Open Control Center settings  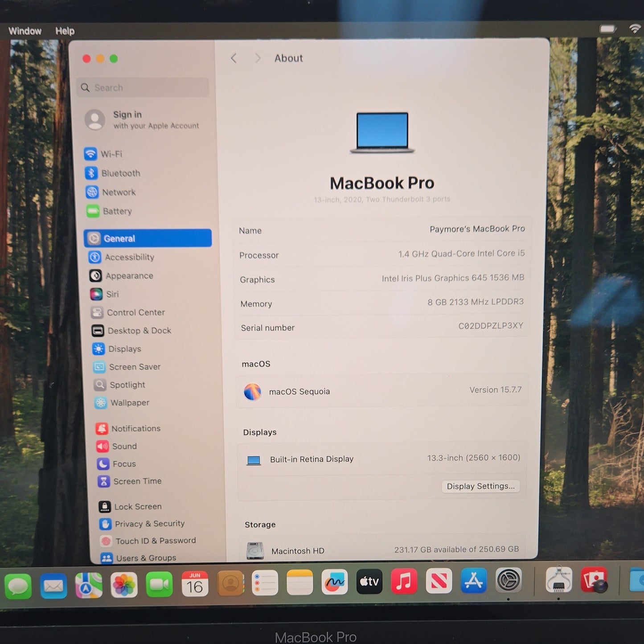pyautogui.click(x=128, y=312)
